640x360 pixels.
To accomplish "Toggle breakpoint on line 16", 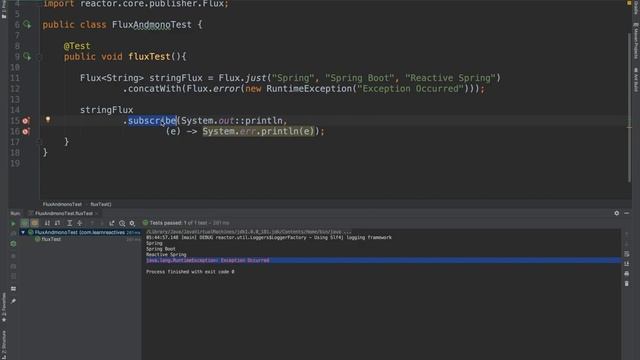I will [26, 131].
